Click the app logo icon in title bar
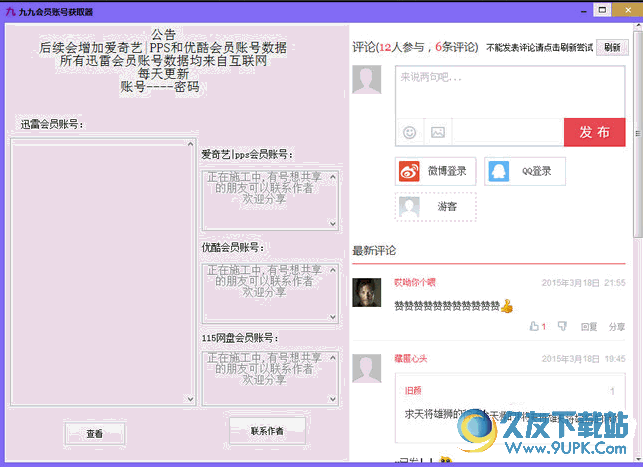This screenshot has height=467, width=643. [x=10, y=12]
